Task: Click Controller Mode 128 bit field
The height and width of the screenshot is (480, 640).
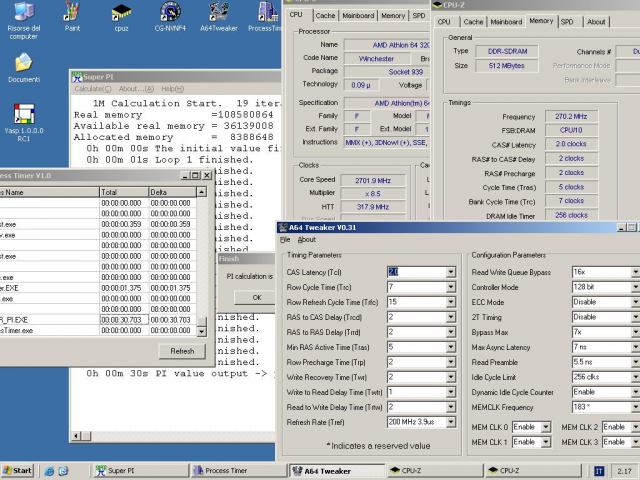Action: (x=606, y=287)
